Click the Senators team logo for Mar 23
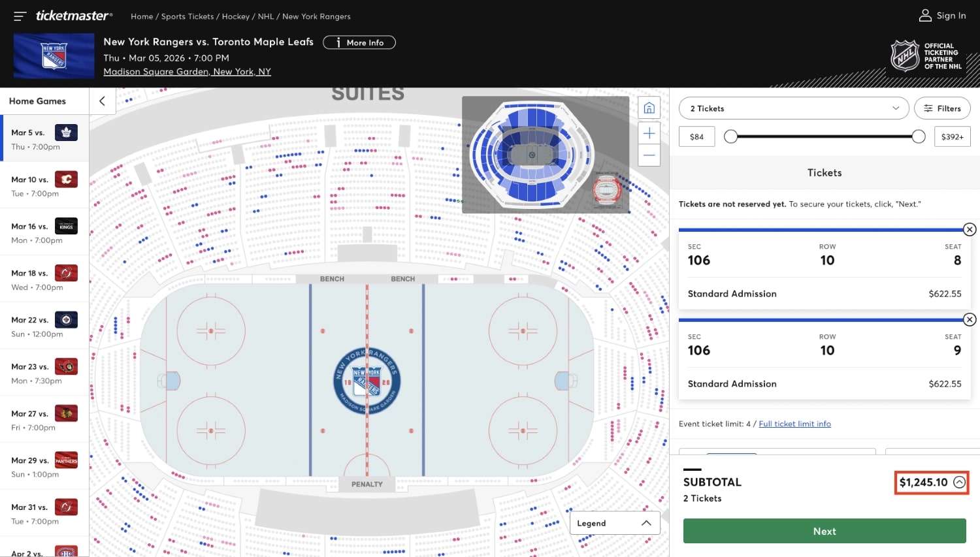 tap(66, 366)
